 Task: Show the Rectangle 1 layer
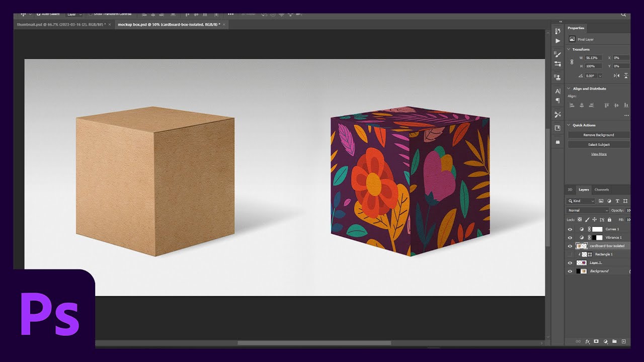pos(570,254)
